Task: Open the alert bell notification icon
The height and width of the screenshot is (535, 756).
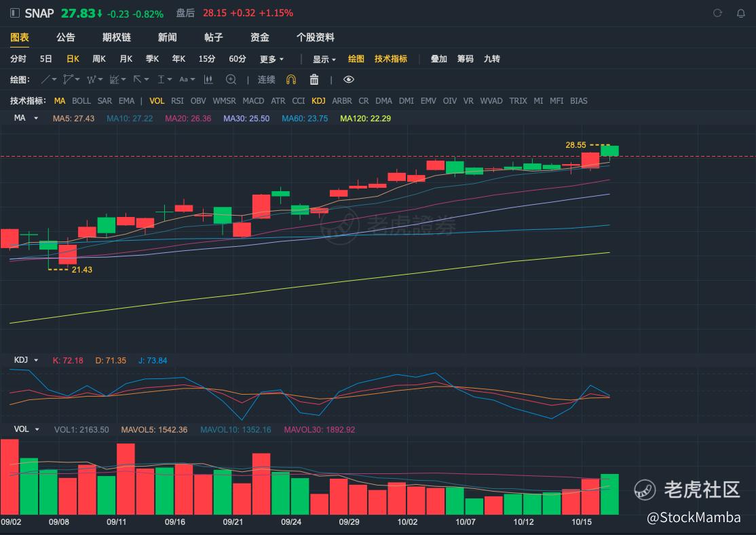Action: point(741,14)
